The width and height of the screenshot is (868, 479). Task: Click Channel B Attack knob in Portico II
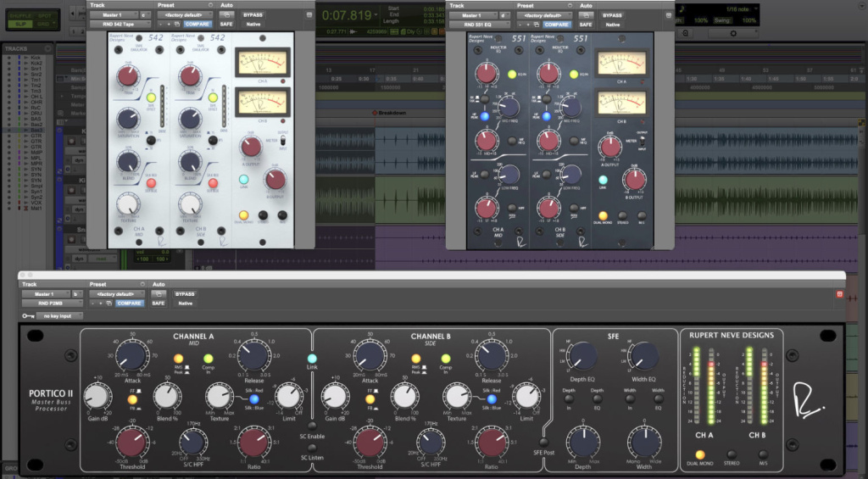(370, 355)
